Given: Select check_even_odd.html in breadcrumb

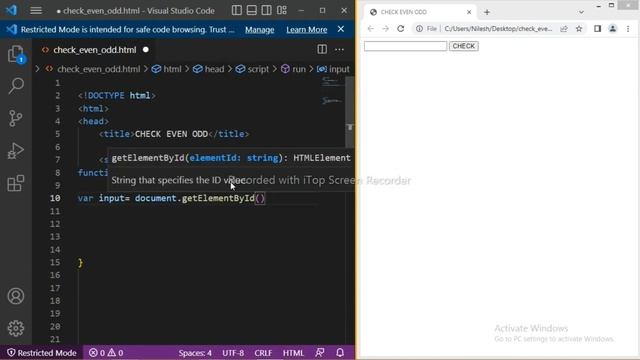Looking at the screenshot, I should pyautogui.click(x=98, y=69).
